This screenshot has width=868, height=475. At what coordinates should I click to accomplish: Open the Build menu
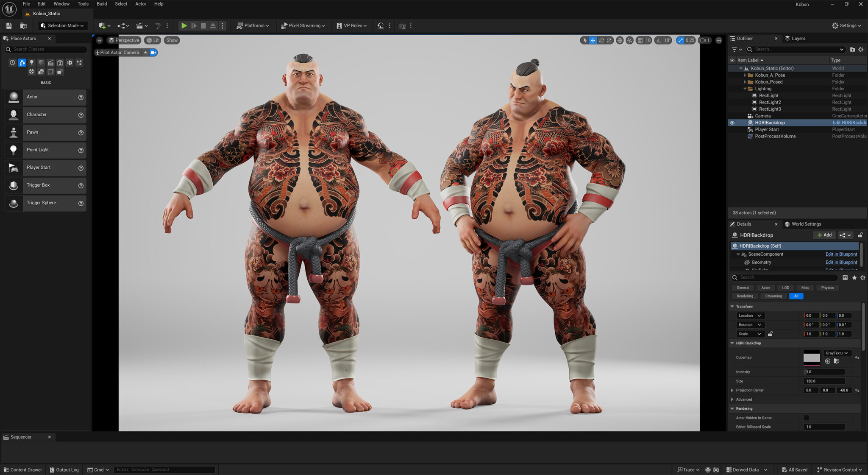tap(101, 4)
